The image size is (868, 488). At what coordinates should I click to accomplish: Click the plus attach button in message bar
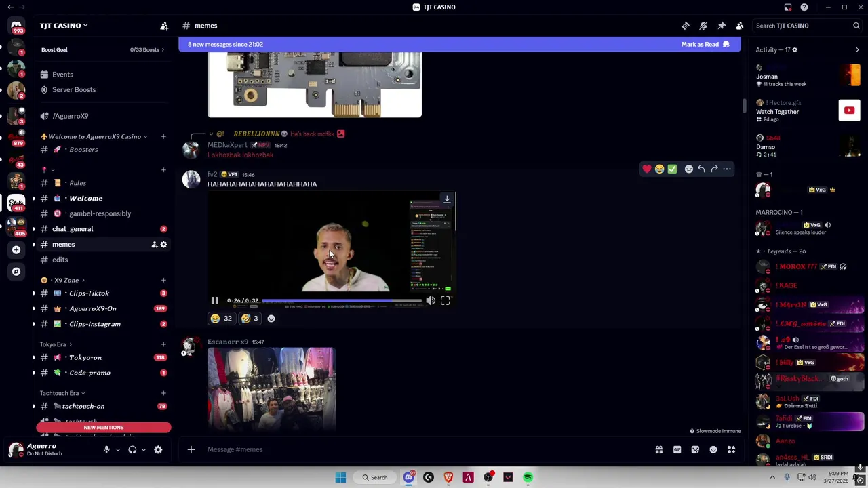click(x=191, y=449)
